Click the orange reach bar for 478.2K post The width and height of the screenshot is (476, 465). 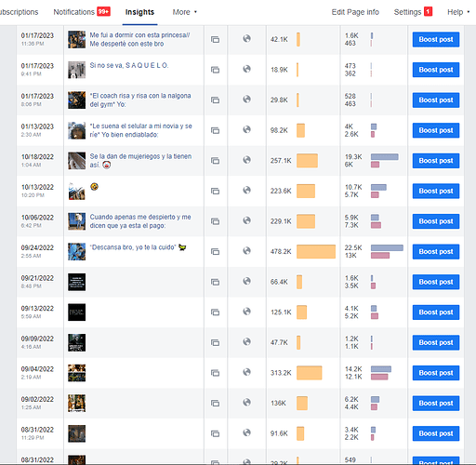[x=316, y=251]
